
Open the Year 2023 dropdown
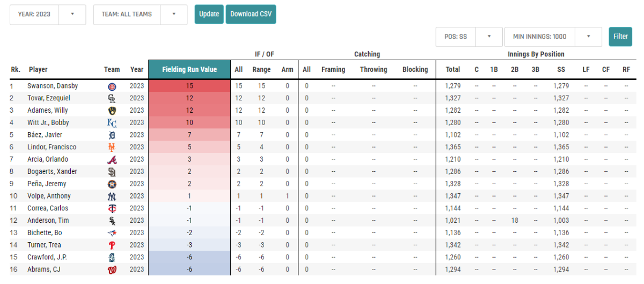47,14
